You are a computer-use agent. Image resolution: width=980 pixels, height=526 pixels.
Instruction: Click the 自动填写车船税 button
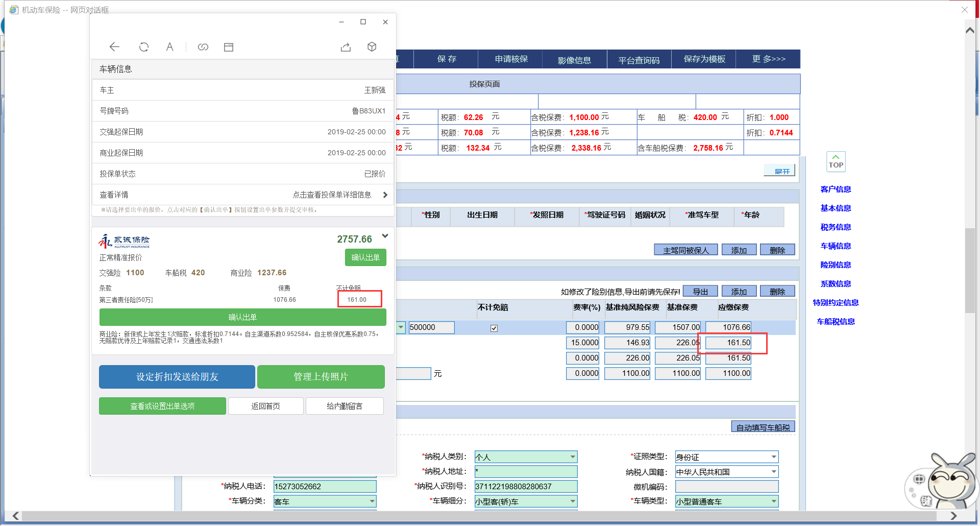(763, 427)
